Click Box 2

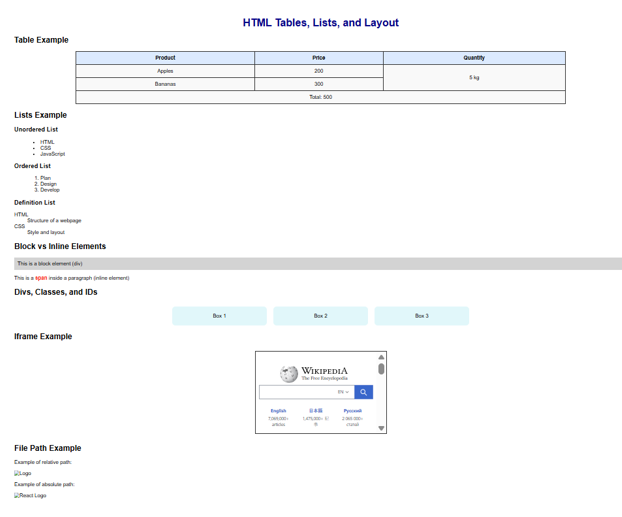click(321, 316)
